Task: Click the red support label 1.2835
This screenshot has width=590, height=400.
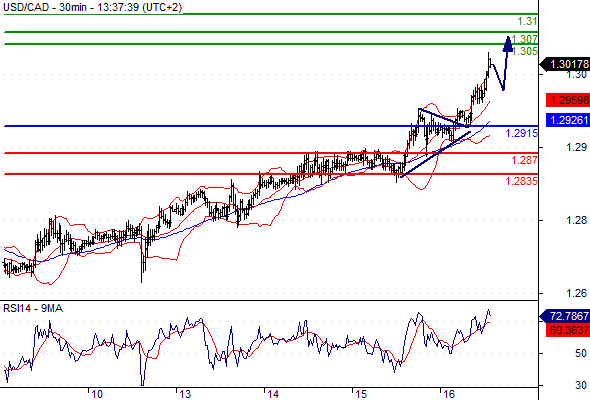Action: click(x=521, y=181)
